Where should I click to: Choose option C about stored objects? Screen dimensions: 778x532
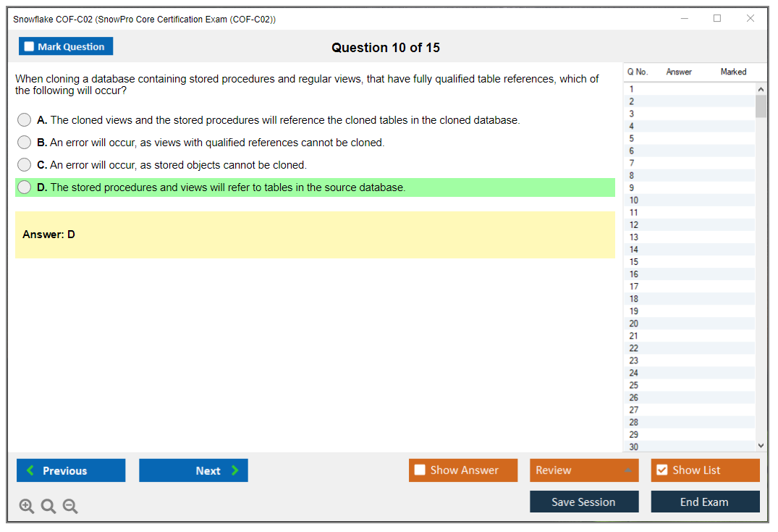point(25,165)
